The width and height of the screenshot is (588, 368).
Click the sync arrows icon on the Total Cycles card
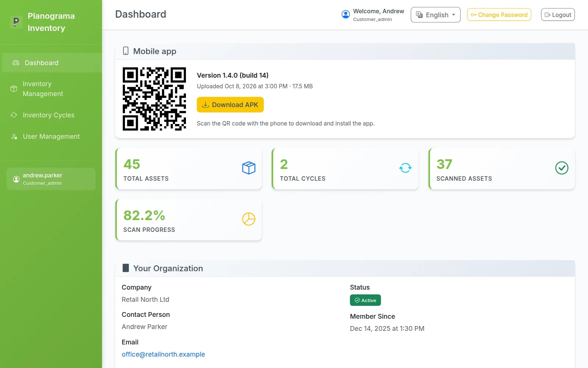pyautogui.click(x=405, y=168)
